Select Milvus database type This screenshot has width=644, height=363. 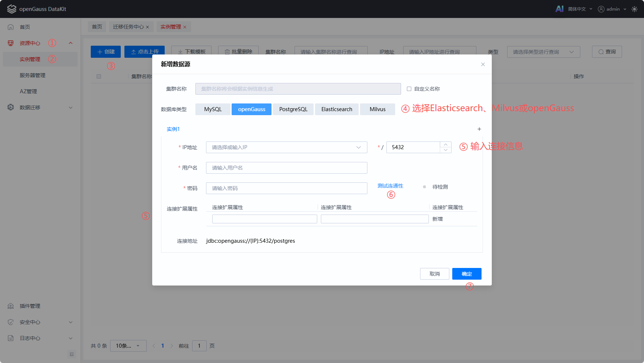pos(378,109)
